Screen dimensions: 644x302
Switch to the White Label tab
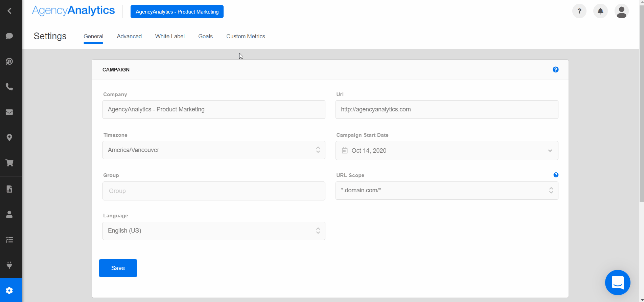[x=170, y=36]
